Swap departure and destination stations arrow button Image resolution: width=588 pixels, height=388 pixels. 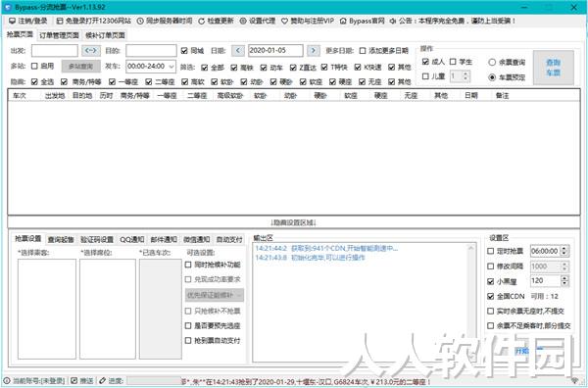coord(91,50)
